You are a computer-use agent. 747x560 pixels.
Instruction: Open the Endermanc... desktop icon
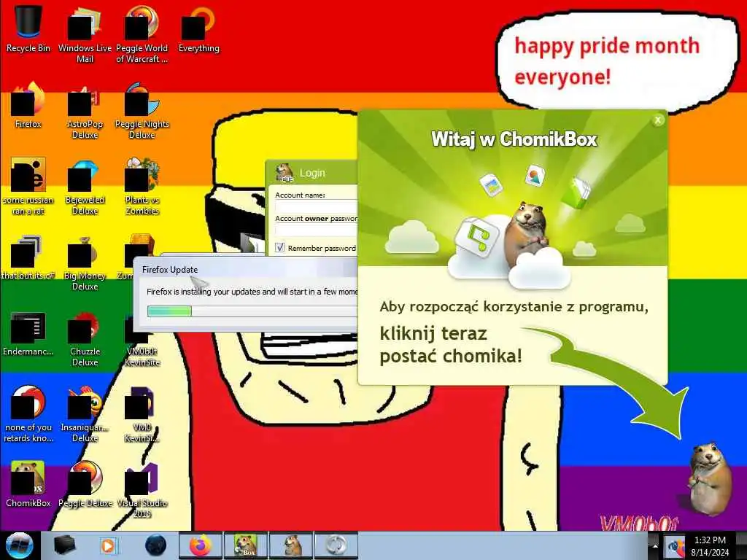tap(28, 333)
